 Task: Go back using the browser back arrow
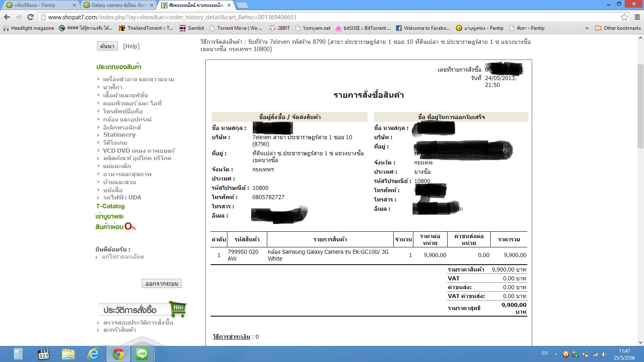pyautogui.click(x=7, y=17)
